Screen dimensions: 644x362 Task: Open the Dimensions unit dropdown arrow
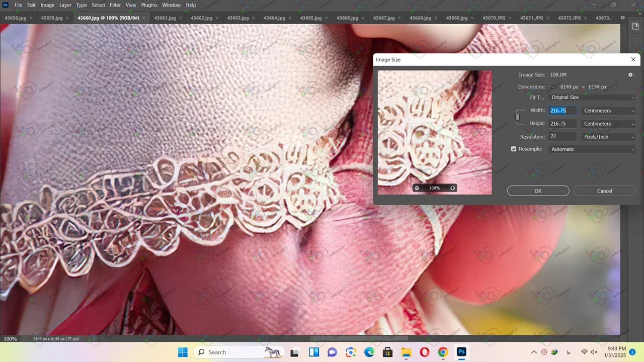(x=553, y=87)
